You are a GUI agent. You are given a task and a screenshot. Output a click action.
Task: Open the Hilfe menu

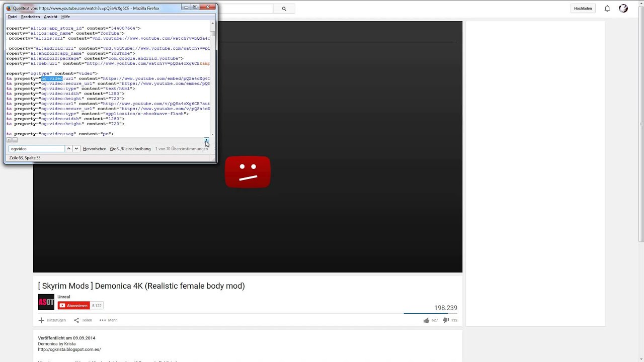(65, 17)
